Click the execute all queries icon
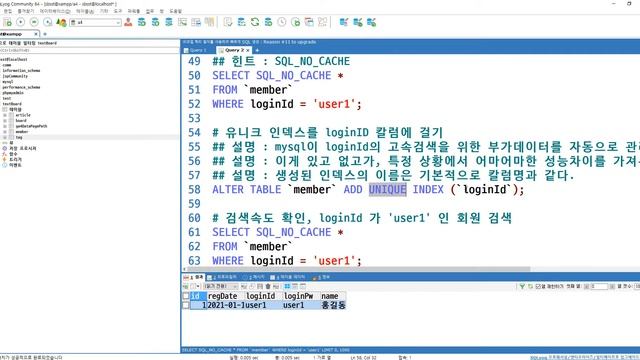Image resolution: width=640 pixels, height=360 pixels. (34, 22)
